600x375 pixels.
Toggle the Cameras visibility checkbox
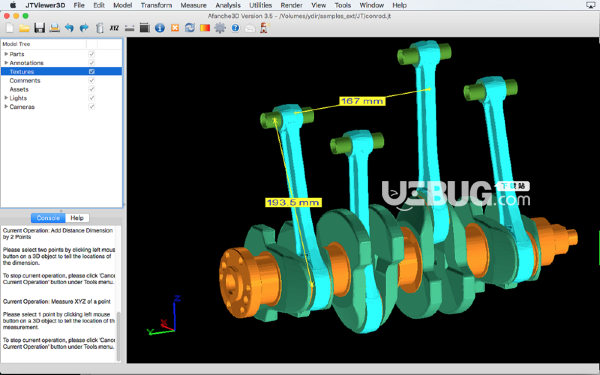91,106
